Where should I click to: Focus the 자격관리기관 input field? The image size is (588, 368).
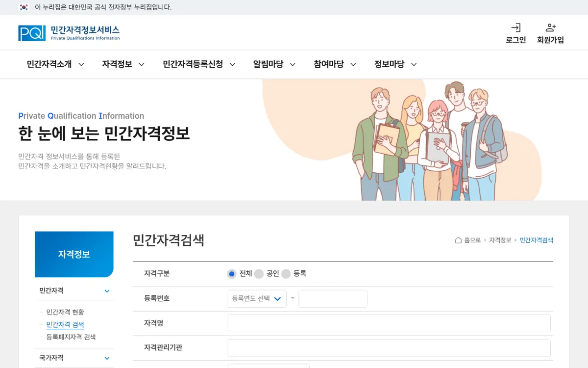(x=389, y=348)
